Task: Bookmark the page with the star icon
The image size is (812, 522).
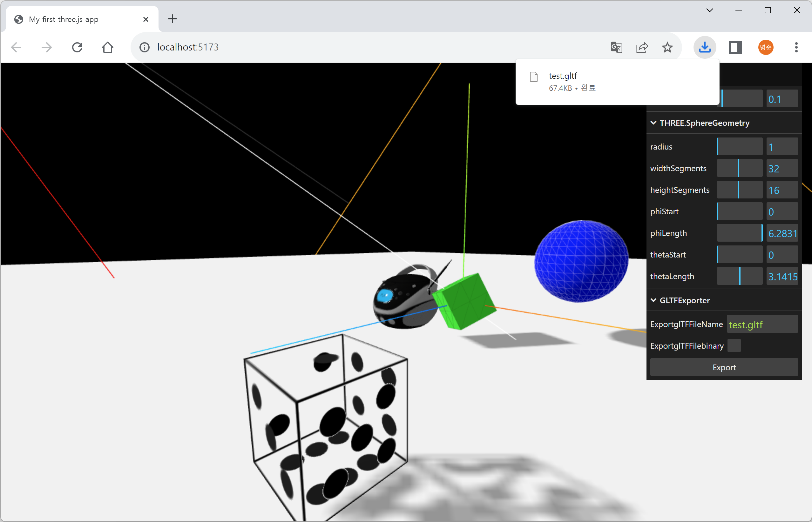Action: pos(667,47)
